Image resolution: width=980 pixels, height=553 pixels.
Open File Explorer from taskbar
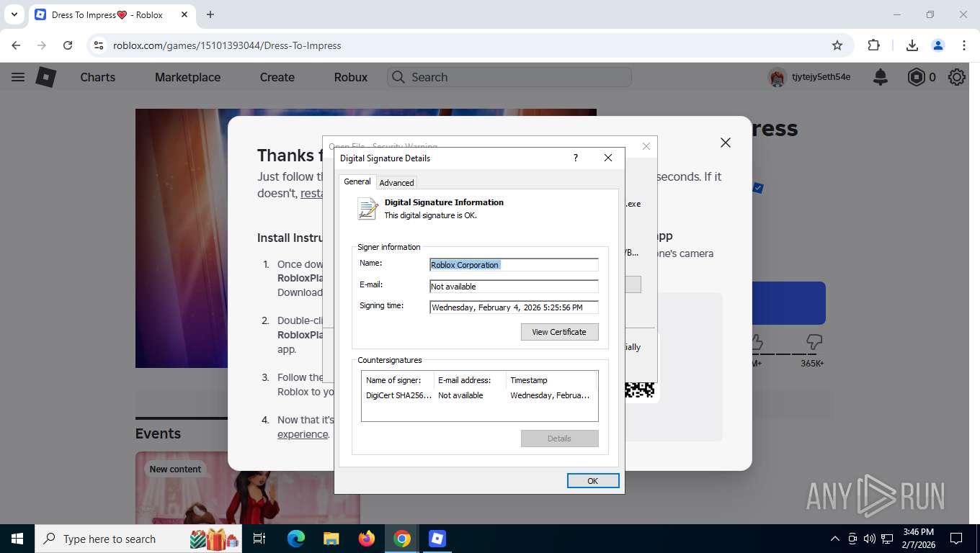[331, 539]
